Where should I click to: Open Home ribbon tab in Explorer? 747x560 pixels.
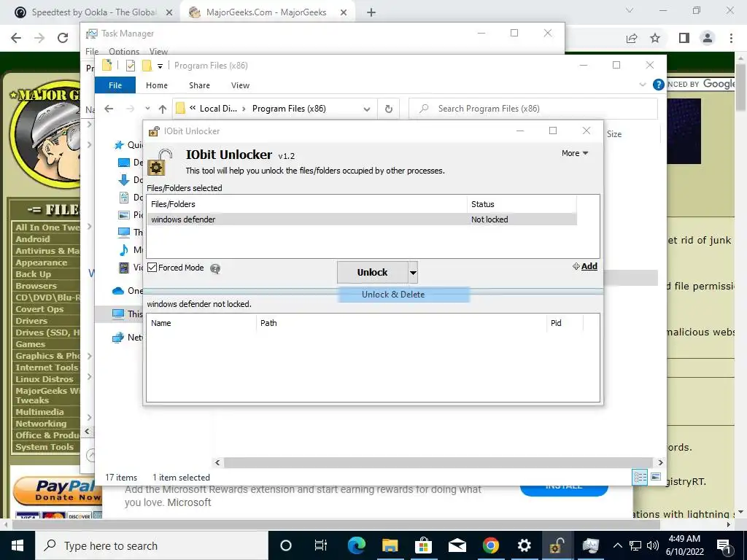coord(157,85)
